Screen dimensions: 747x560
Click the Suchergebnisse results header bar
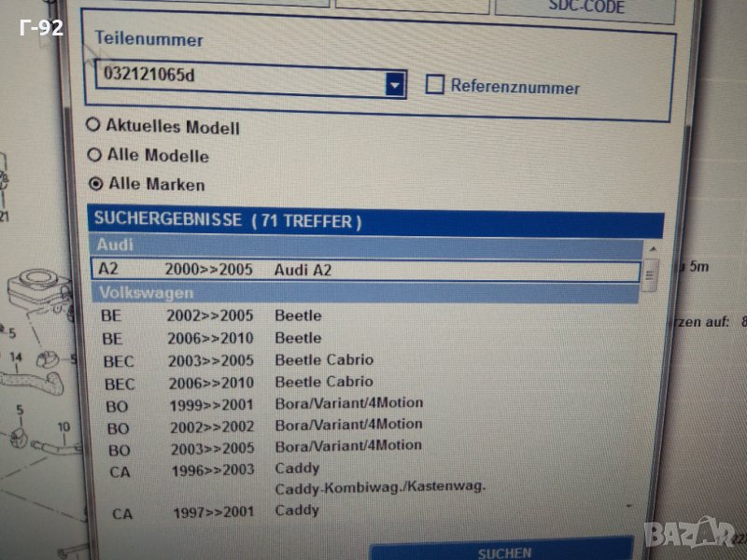(x=373, y=222)
